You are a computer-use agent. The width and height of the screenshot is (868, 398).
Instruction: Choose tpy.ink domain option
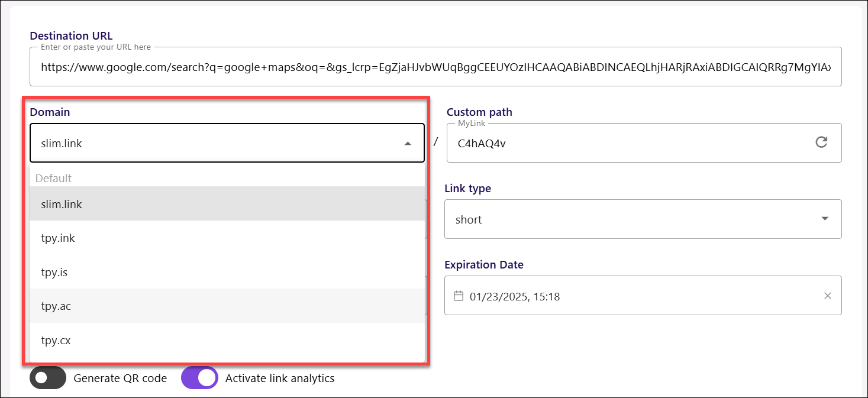[x=227, y=238]
